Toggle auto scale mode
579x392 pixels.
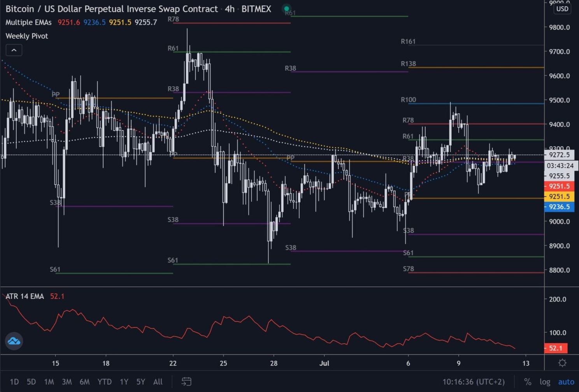point(566,382)
